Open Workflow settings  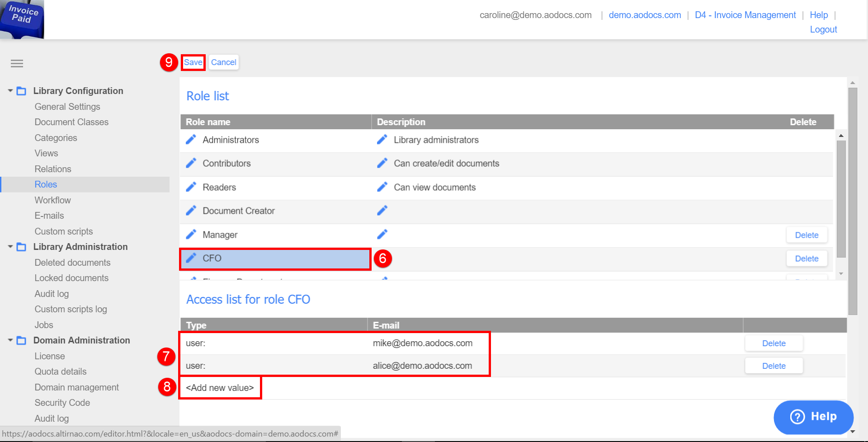coord(52,200)
